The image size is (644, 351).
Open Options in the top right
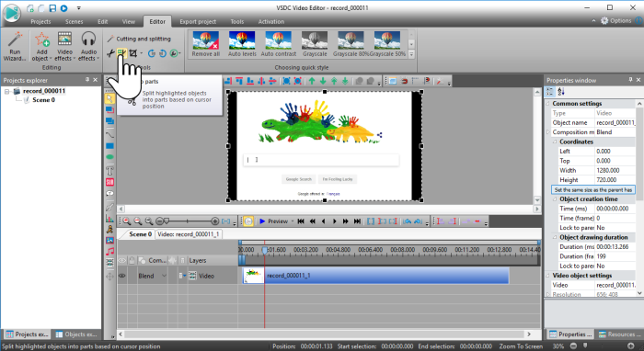point(615,20)
